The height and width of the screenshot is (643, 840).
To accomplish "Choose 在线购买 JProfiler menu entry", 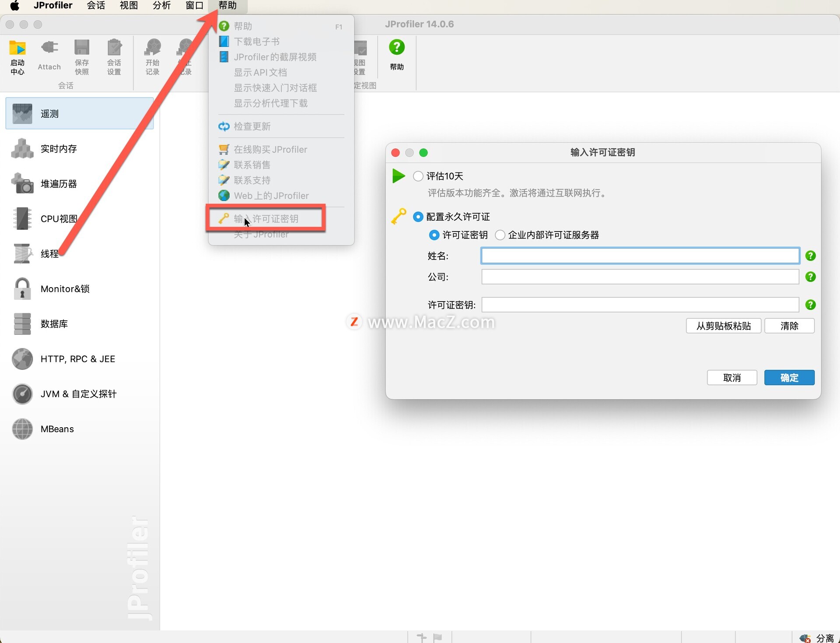I will (281, 150).
